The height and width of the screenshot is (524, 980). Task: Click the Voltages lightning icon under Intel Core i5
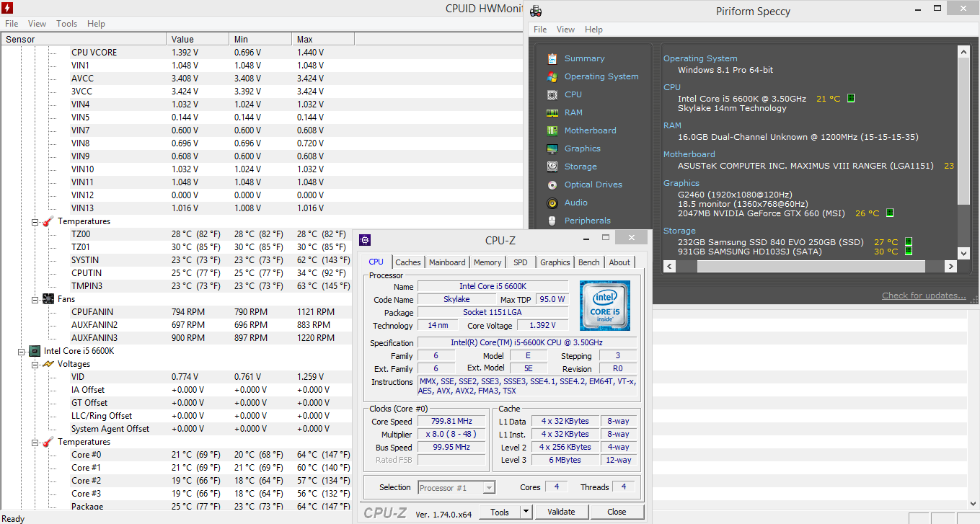[x=48, y=364]
